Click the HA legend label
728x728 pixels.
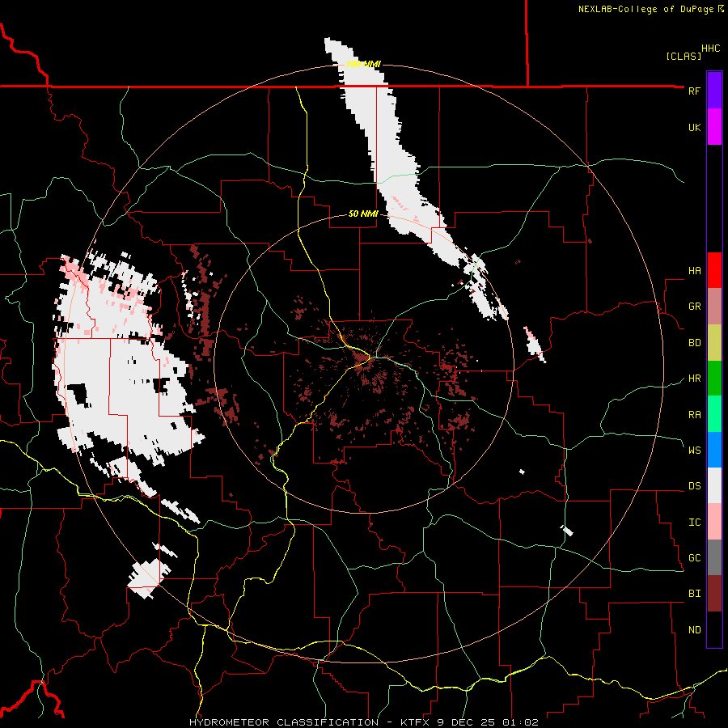pos(694,270)
